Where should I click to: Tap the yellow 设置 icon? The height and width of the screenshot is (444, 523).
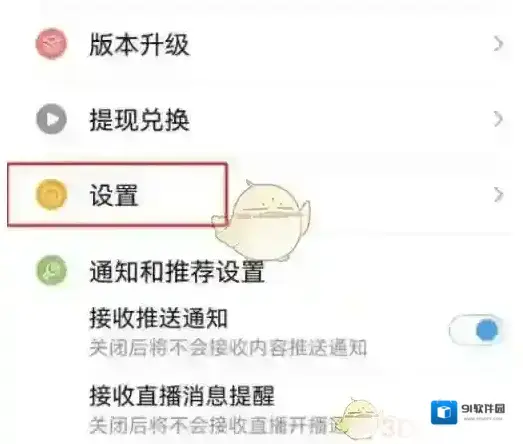click(x=51, y=194)
